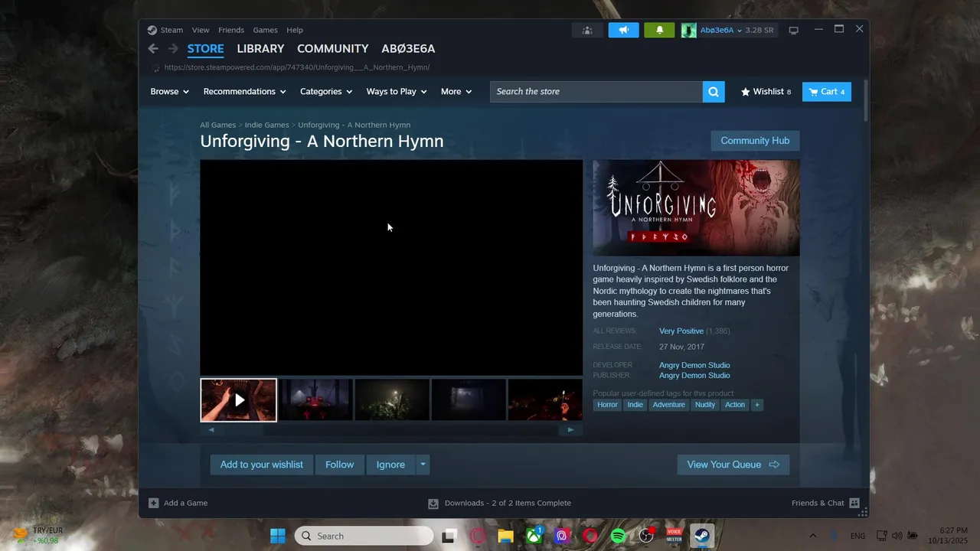Viewport: 980px width, 551px height.
Task: Open the Help menu
Action: pyautogui.click(x=295, y=30)
